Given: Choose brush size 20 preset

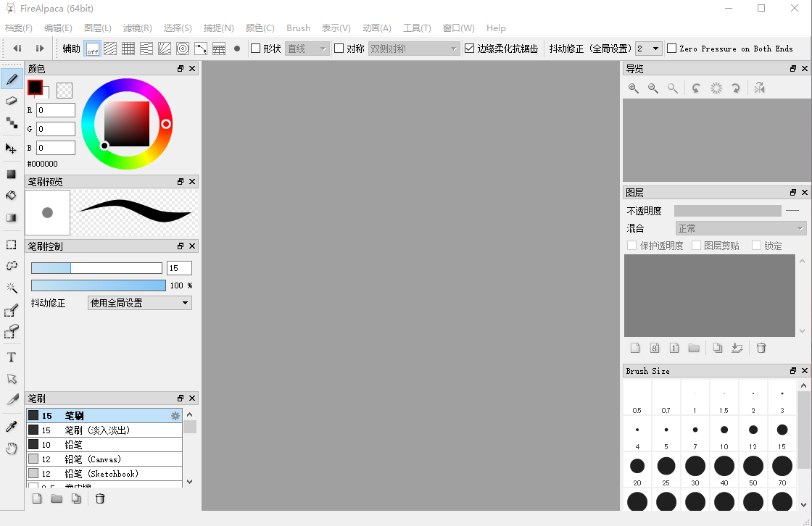Looking at the screenshot, I should click(637, 466).
